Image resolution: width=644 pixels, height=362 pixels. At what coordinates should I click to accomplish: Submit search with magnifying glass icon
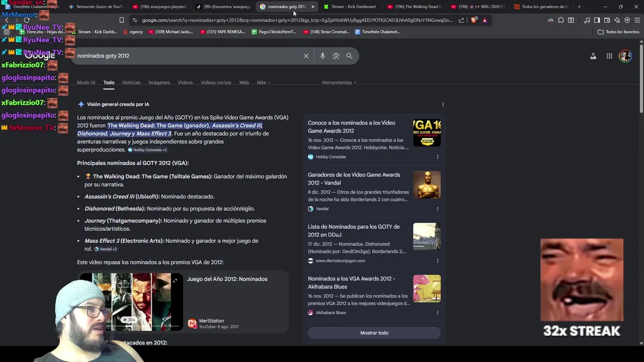point(349,56)
